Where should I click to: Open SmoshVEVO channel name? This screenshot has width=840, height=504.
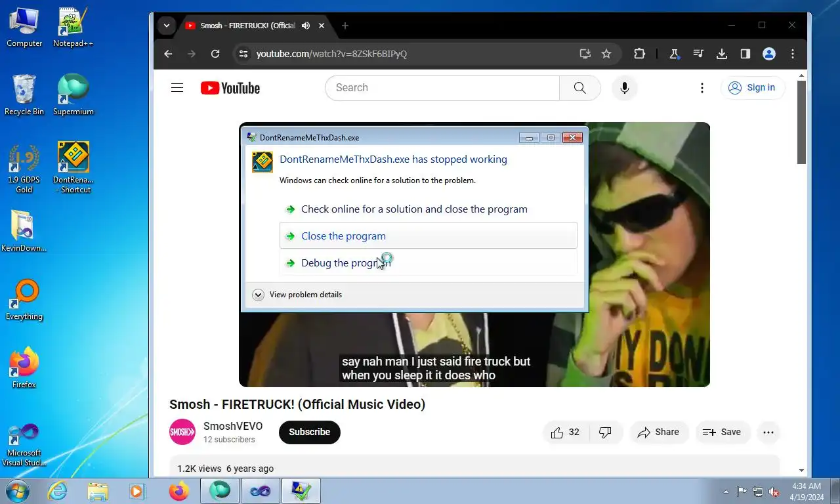coord(233,427)
